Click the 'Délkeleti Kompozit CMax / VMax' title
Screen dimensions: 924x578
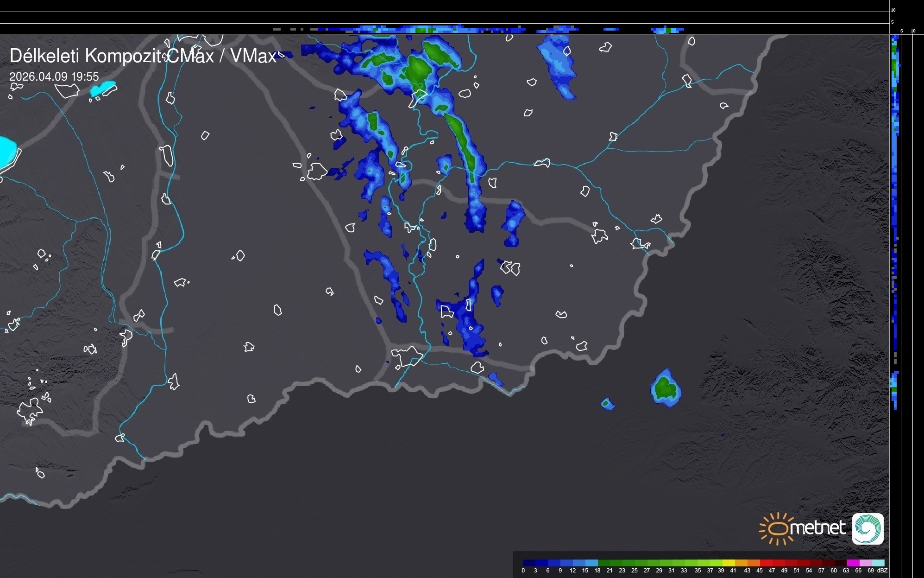click(x=143, y=56)
